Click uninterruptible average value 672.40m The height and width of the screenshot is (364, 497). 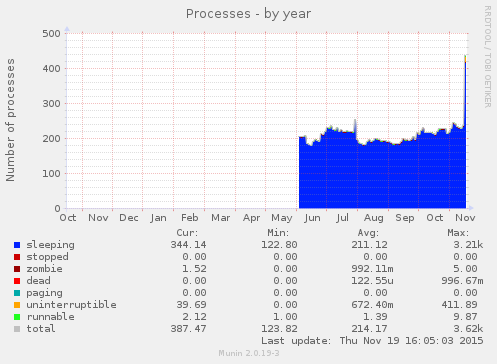pos(372,305)
